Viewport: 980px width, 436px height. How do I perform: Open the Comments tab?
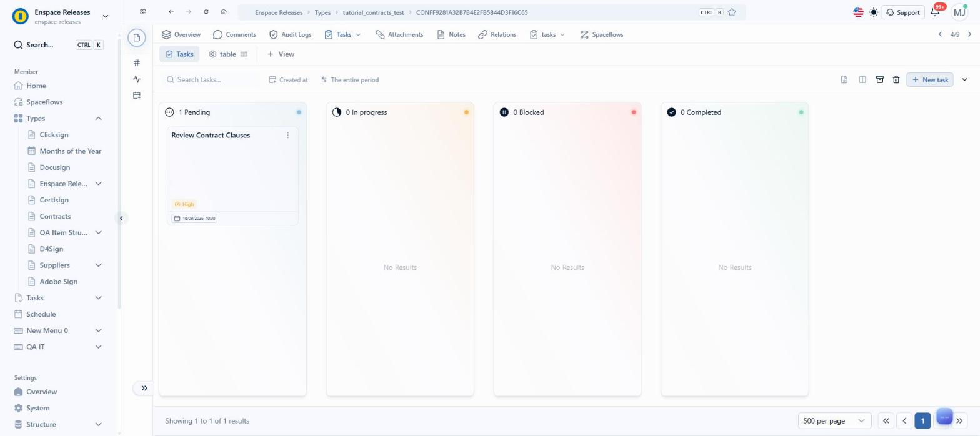(234, 34)
